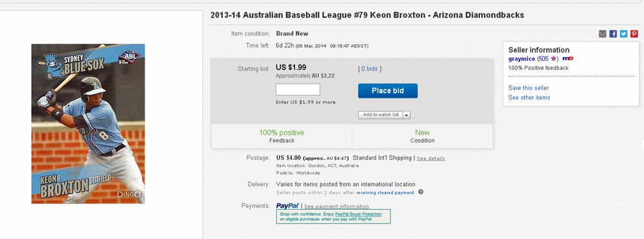Click the delivery help question mark icon
Image resolution: width=644 pixels, height=239 pixels.
(420, 192)
